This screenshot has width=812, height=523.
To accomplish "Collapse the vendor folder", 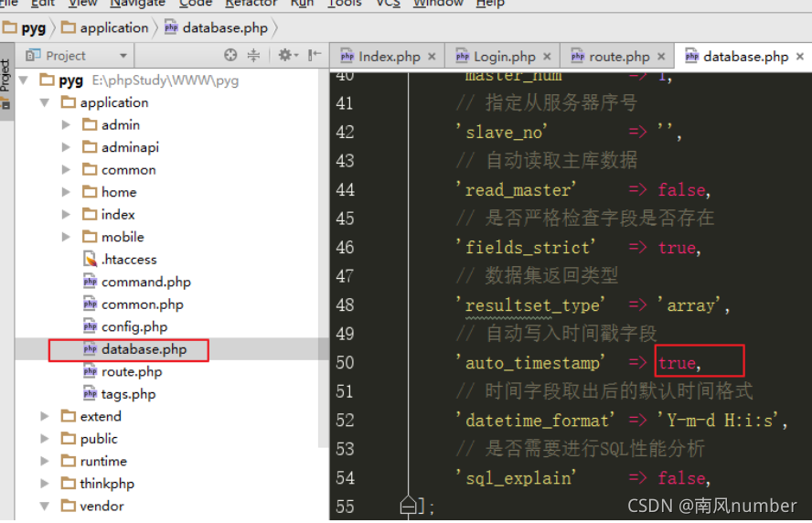I will [x=45, y=506].
